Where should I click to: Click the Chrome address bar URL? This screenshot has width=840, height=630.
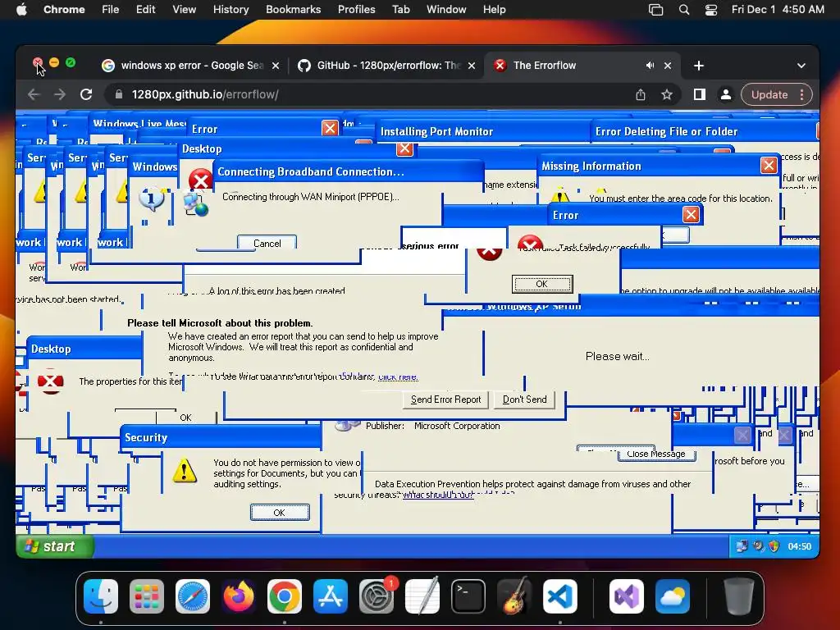pyautogui.click(x=204, y=95)
